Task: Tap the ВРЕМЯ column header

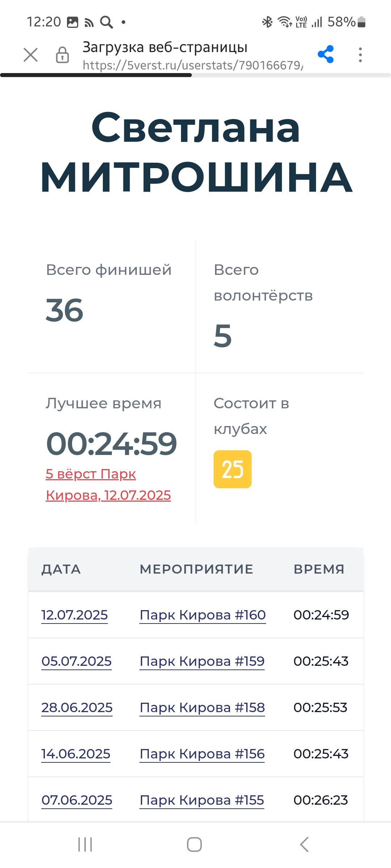Action: (x=319, y=569)
